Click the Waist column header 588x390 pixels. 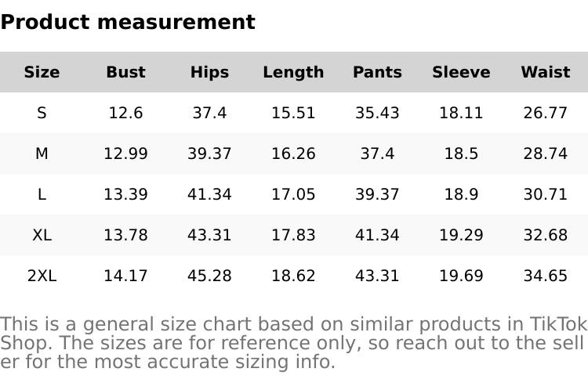[x=545, y=72]
